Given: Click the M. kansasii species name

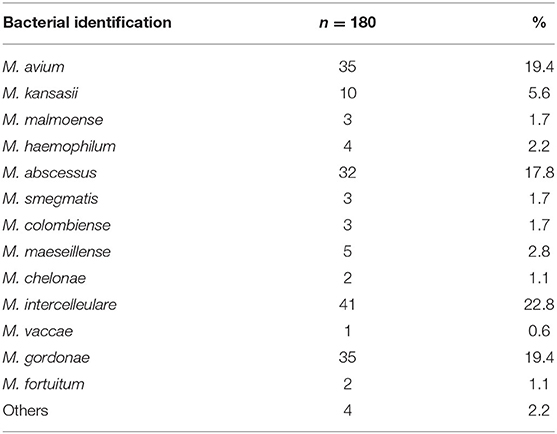Looking at the screenshot, I should (x=40, y=93).
